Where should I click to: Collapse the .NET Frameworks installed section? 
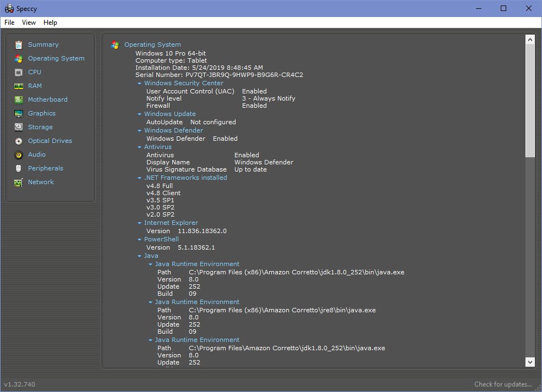click(x=139, y=178)
